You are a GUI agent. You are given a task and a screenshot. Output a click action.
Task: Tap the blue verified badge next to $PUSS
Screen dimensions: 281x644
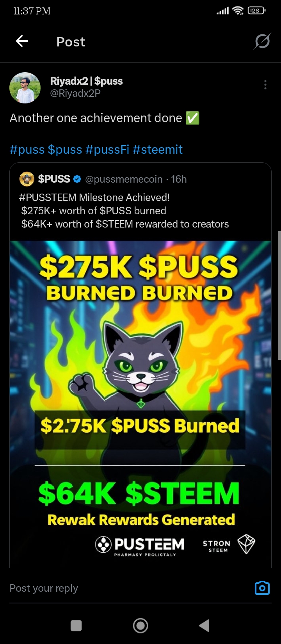[77, 179]
